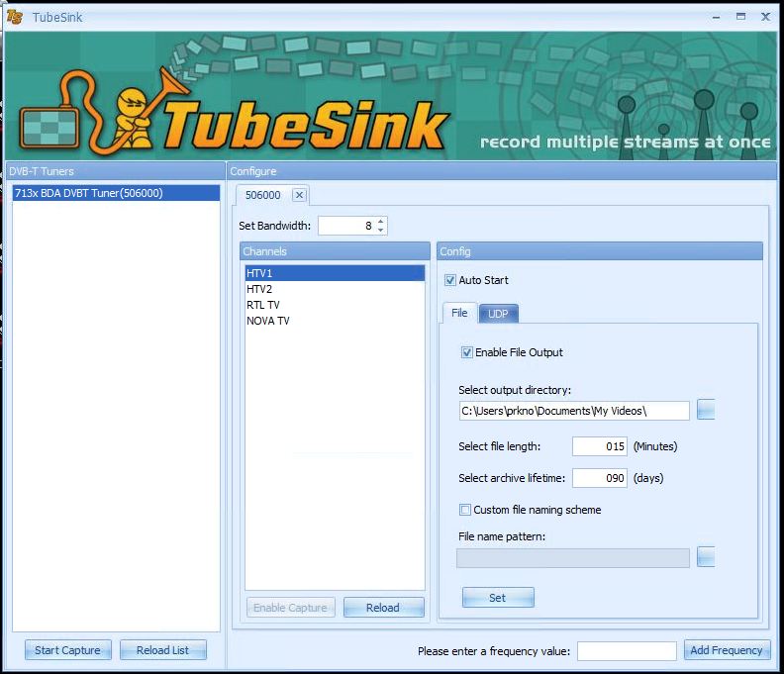Open the file name pattern browse button
This screenshot has width=784, height=674.
pyautogui.click(x=706, y=557)
